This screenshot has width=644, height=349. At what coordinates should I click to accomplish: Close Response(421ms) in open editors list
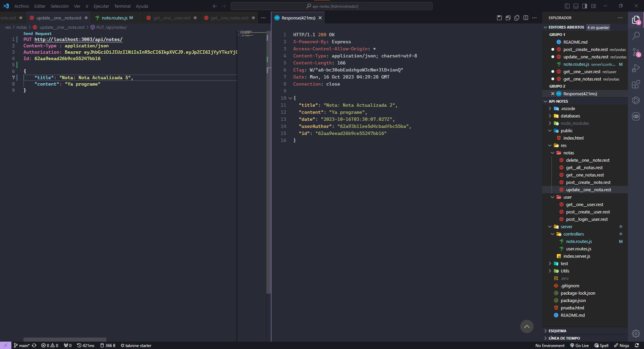tap(552, 94)
